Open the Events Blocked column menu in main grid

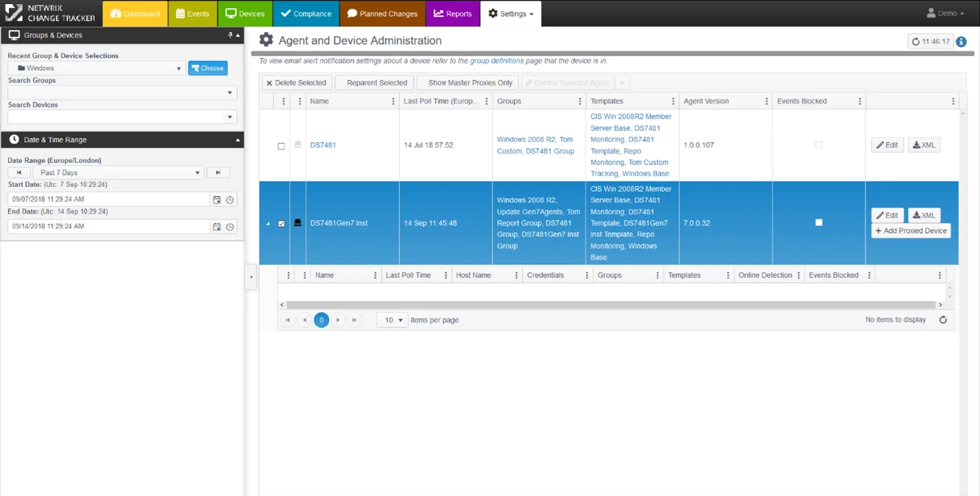click(x=859, y=101)
